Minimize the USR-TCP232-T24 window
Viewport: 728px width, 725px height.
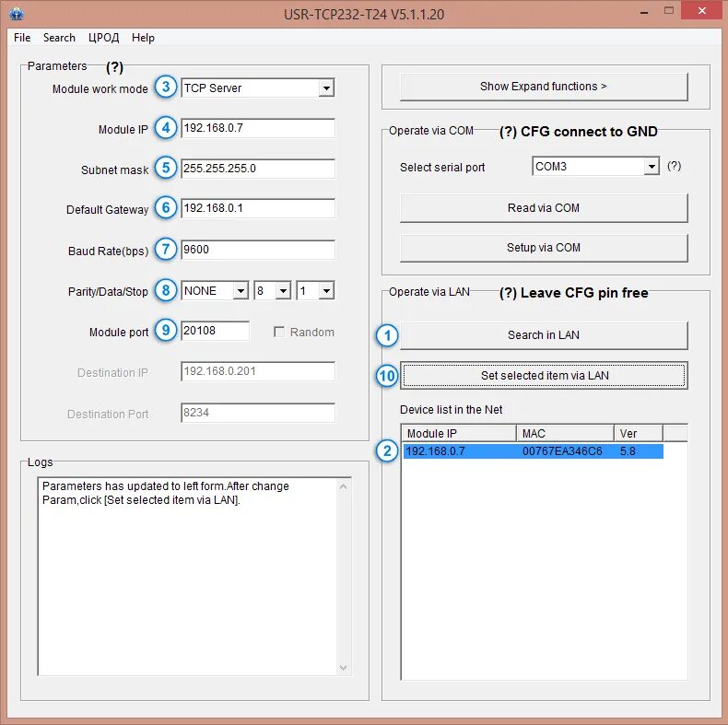[644, 13]
